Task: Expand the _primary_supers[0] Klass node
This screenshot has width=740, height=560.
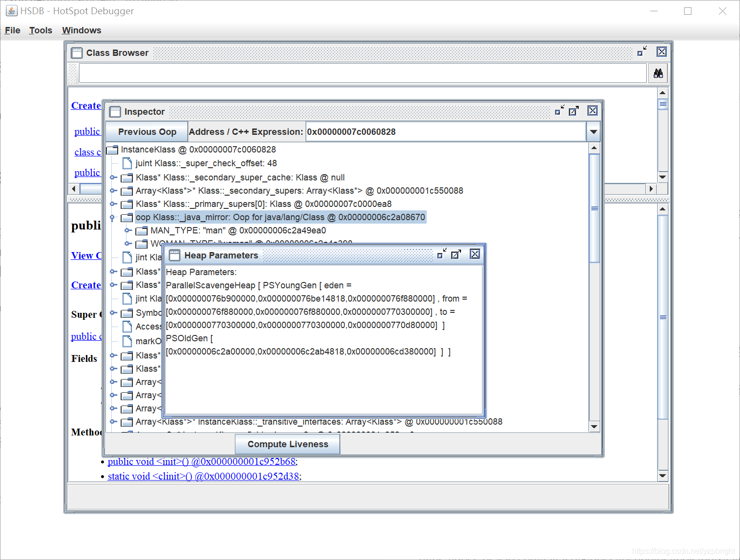Action: pos(113,204)
